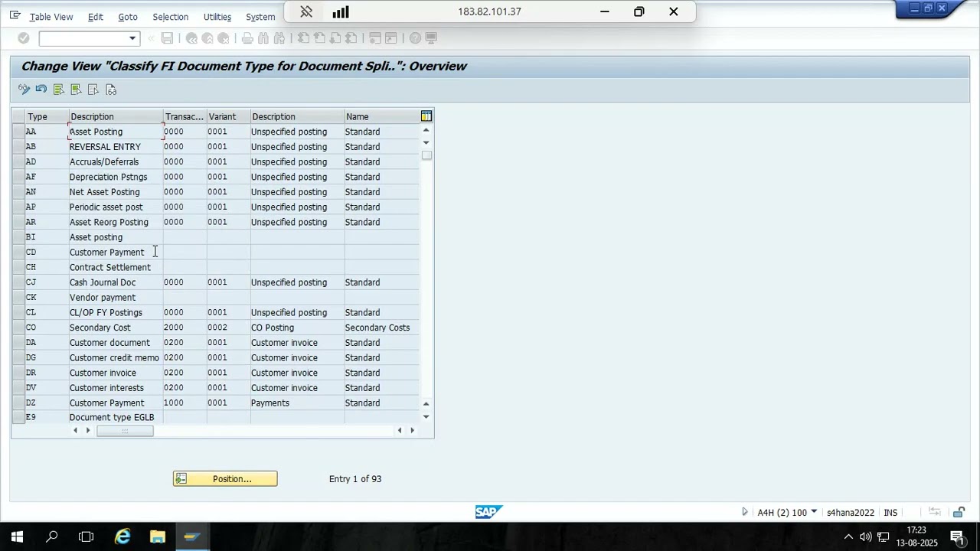Click the Type column header

click(47, 116)
